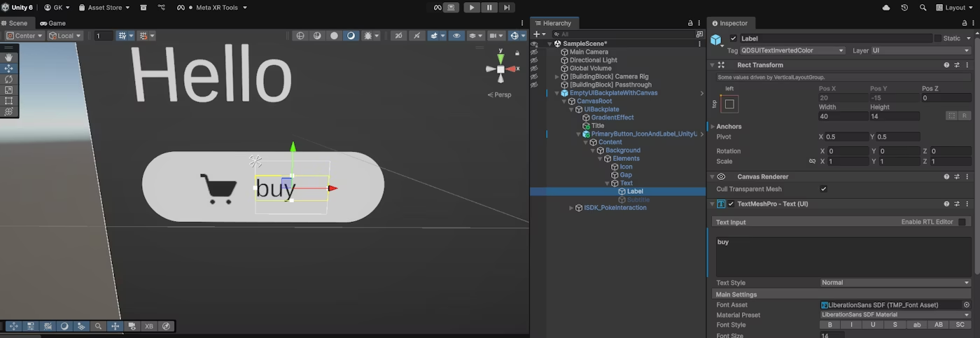Open the Tag dropdown
980x338 pixels.
tap(792, 50)
